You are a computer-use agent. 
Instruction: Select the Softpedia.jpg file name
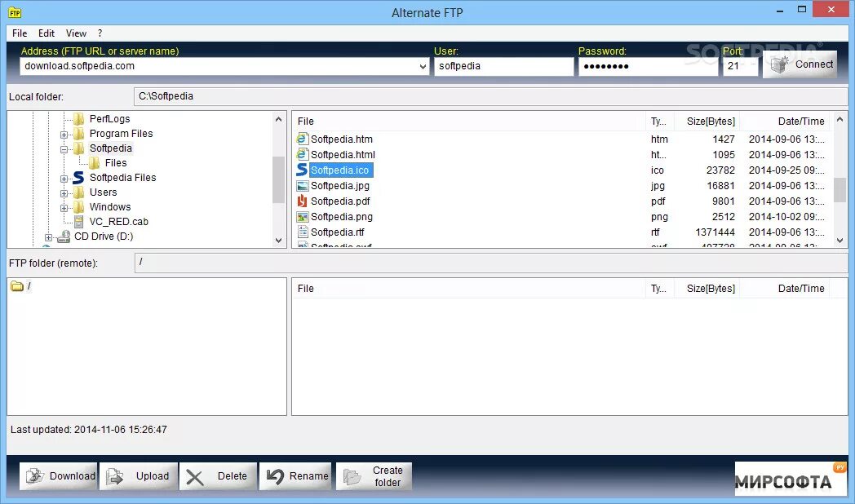click(x=339, y=186)
